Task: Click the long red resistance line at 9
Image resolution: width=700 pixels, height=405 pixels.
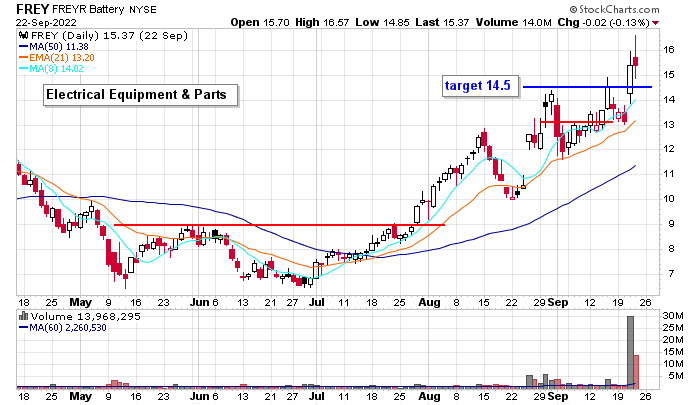Action: point(279,225)
